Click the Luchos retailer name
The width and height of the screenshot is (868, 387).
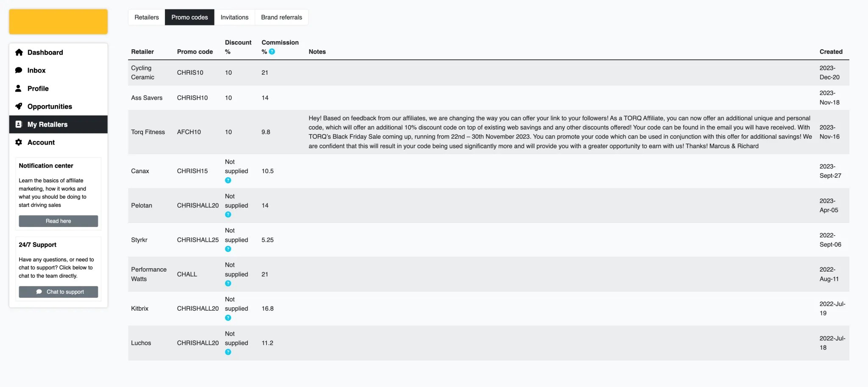[x=141, y=343]
